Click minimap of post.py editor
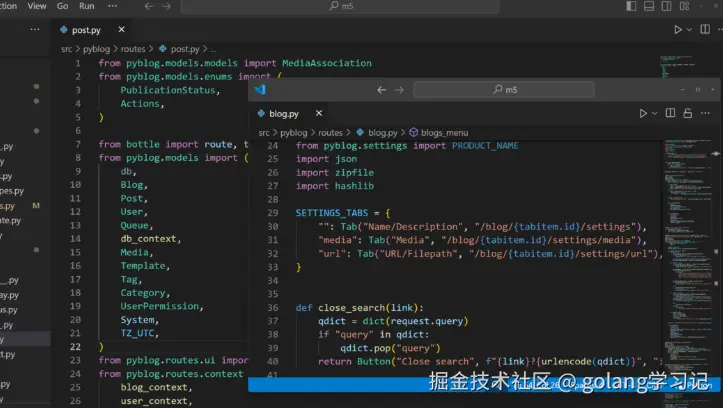Image resolution: width=723 pixels, height=408 pixels. [678, 67]
